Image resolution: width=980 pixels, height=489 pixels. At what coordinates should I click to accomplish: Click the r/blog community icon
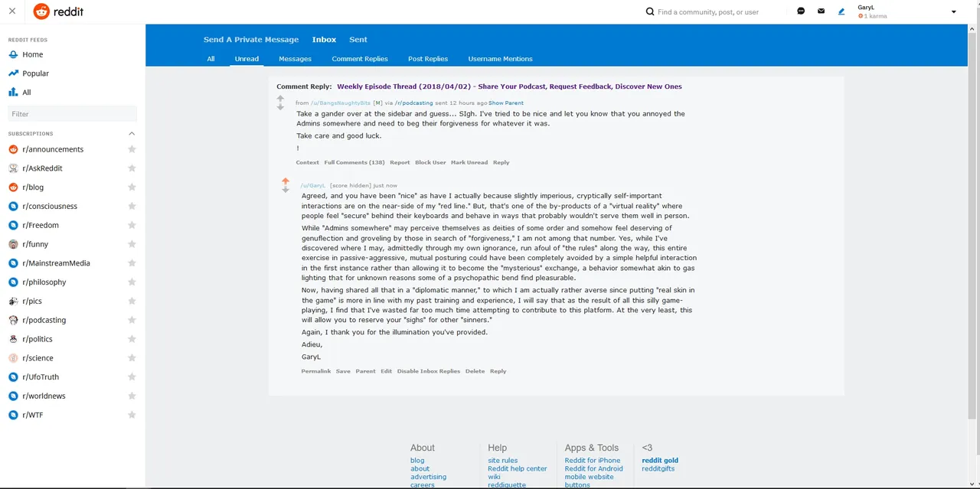point(13,187)
